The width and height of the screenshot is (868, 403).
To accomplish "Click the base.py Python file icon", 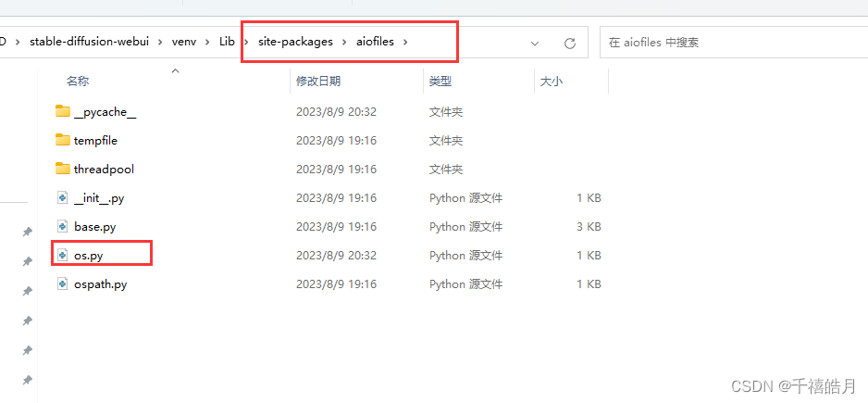I will pyautogui.click(x=63, y=227).
